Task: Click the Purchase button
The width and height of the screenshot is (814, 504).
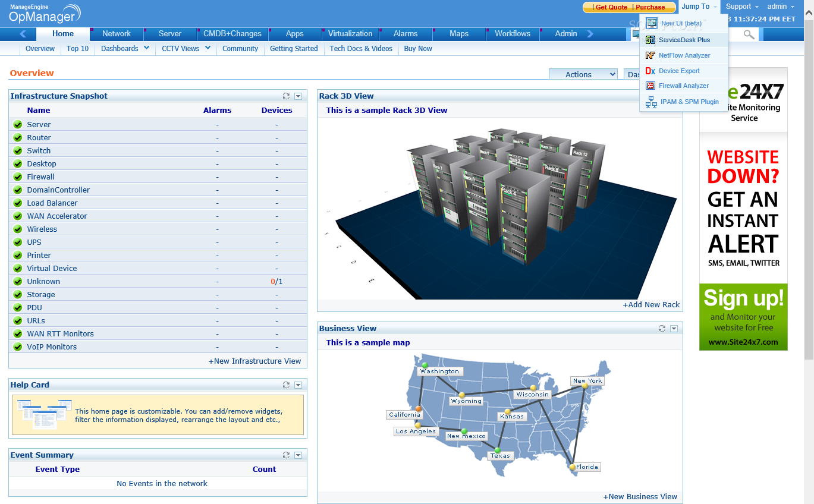Action: click(x=650, y=7)
